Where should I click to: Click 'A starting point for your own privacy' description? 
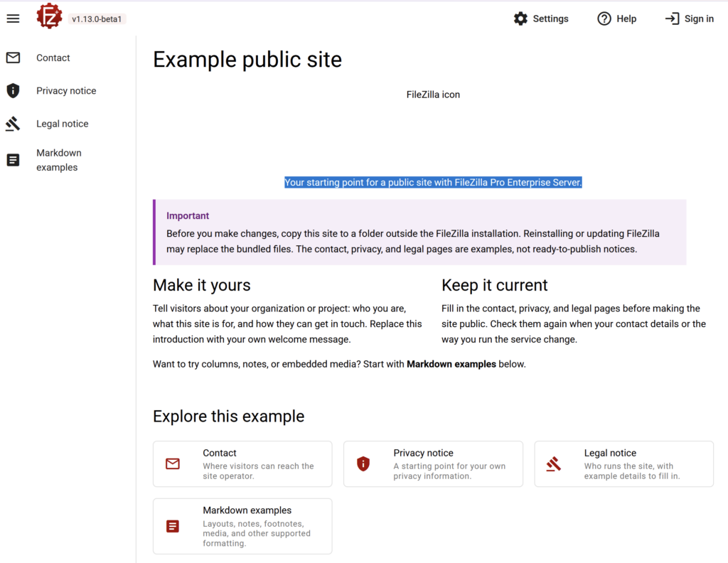coord(449,471)
